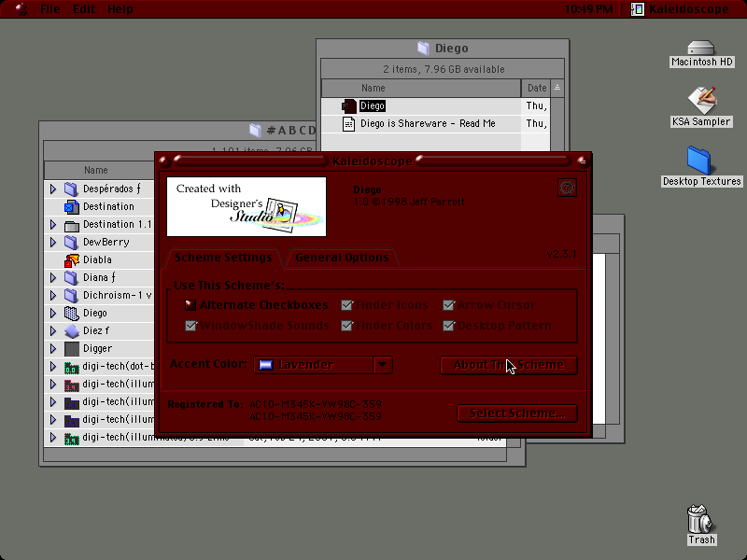Open the File menu
Viewport: 747px width, 560px height.
[x=50, y=9]
